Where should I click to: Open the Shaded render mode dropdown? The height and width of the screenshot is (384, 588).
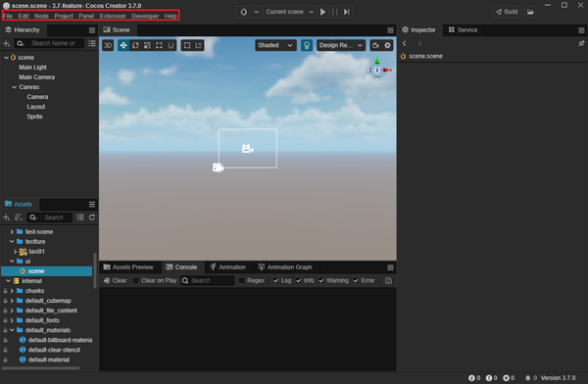[x=275, y=45]
